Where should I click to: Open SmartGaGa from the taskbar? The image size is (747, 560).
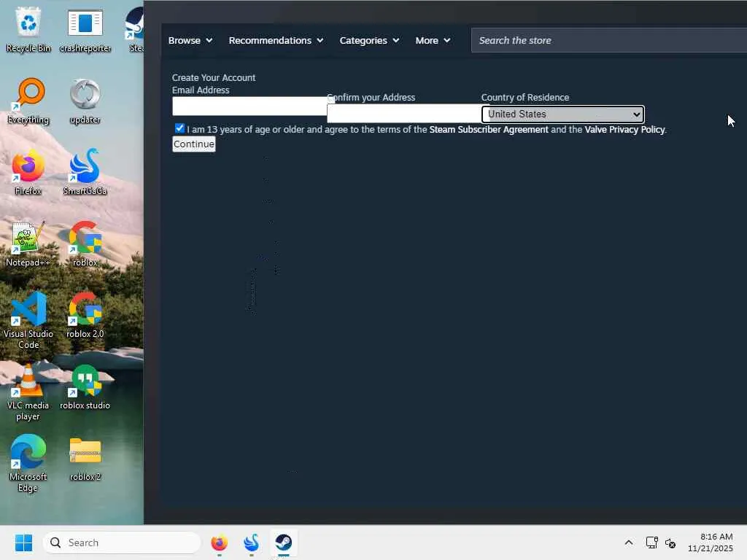pyautogui.click(x=251, y=542)
